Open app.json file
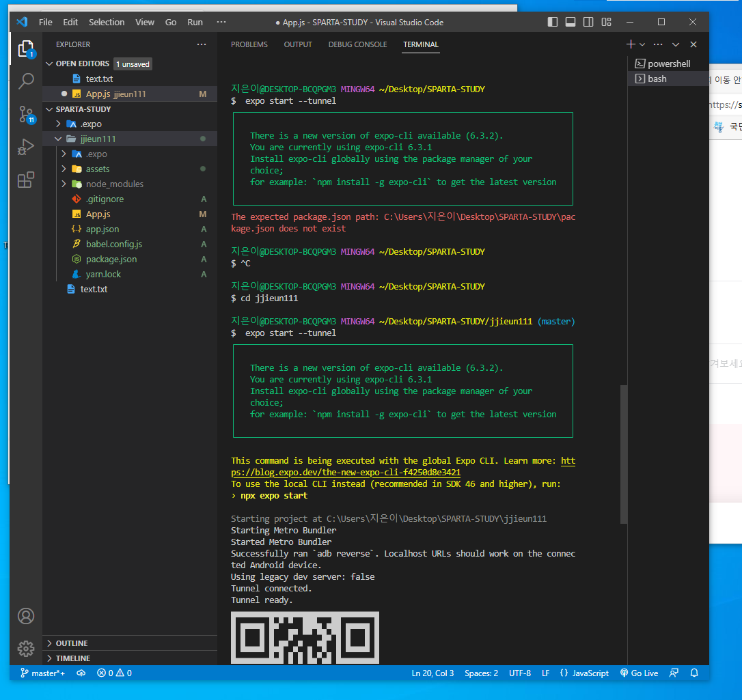The height and width of the screenshot is (700, 742). (x=130, y=229)
